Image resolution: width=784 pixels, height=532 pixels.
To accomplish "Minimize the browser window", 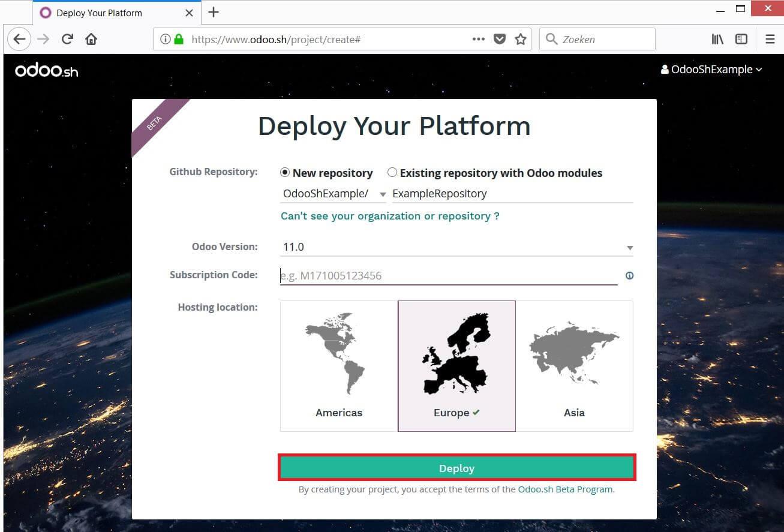I will [719, 10].
